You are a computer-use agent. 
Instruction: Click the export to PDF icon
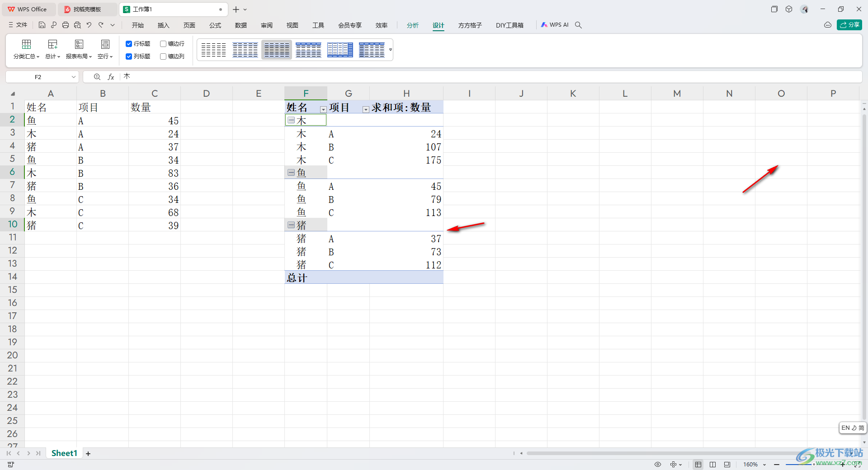[x=54, y=25]
